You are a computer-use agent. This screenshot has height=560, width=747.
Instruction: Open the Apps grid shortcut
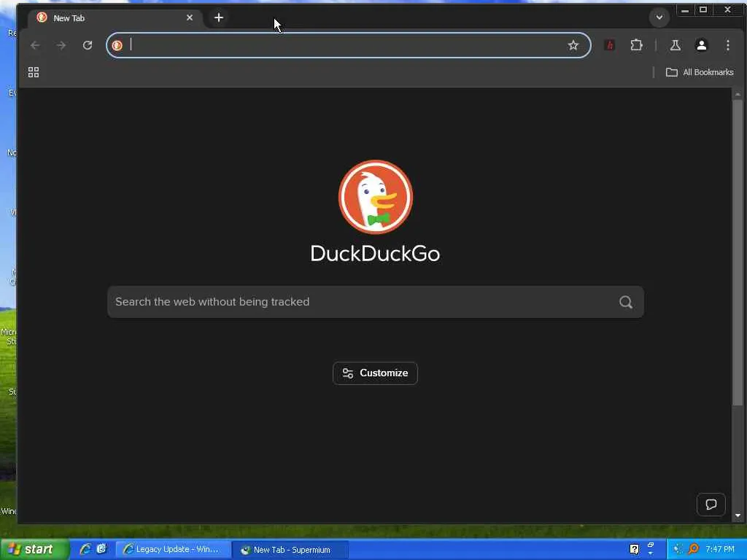(x=34, y=72)
